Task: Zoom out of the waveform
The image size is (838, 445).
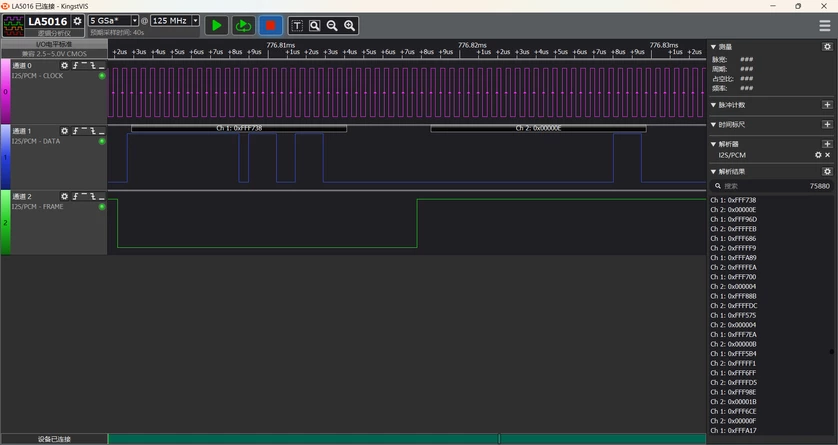Action: [332, 26]
